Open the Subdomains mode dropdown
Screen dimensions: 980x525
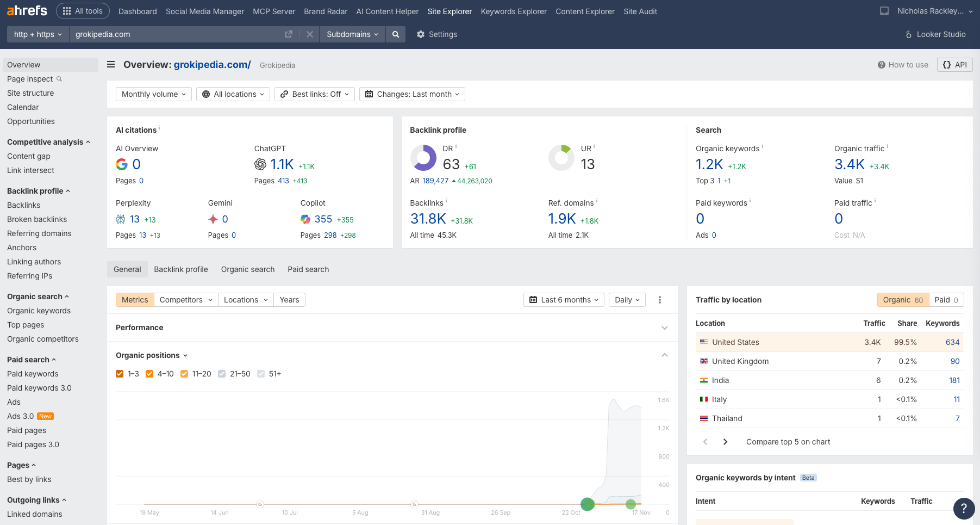pos(352,34)
